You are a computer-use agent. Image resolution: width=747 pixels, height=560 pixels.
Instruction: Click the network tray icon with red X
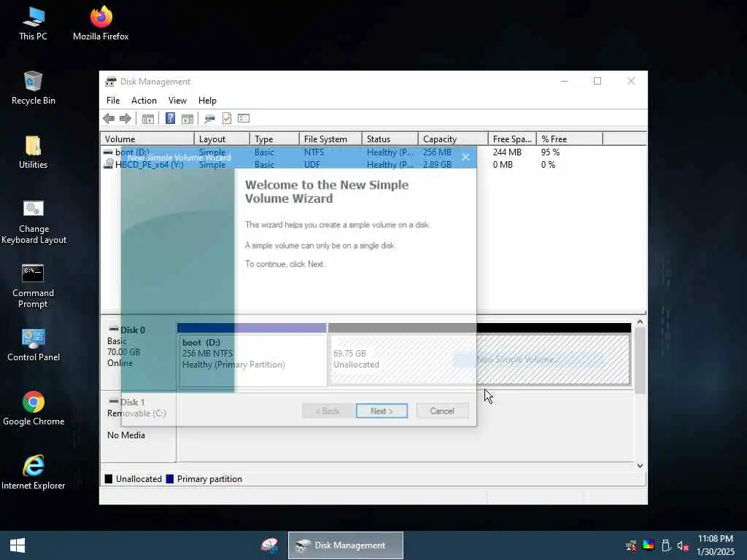pos(631,545)
